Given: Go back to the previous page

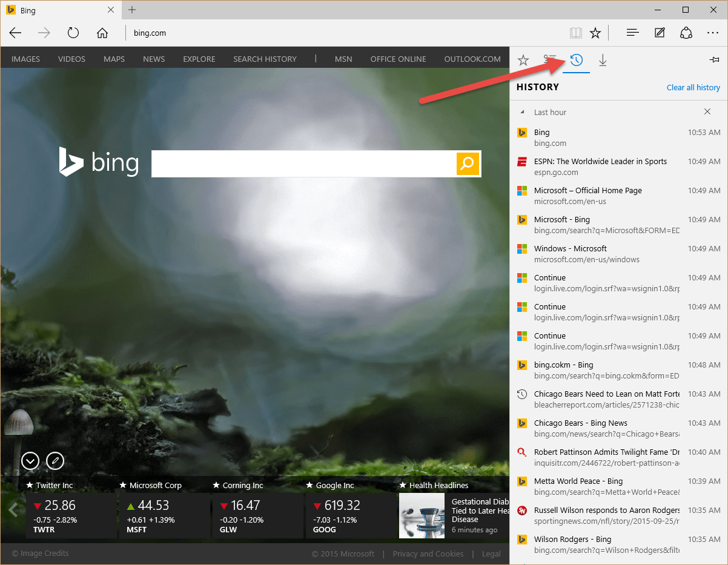Looking at the screenshot, I should coord(15,33).
